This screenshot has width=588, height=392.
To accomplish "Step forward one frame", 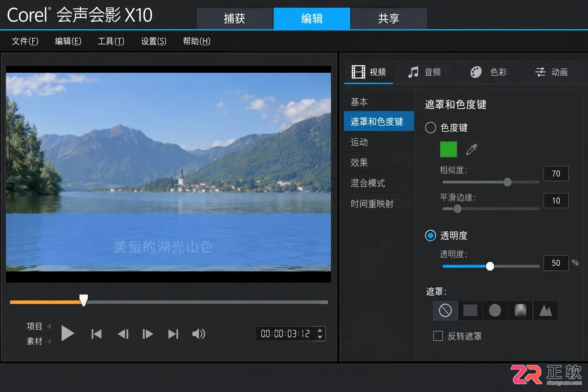I will tap(148, 334).
